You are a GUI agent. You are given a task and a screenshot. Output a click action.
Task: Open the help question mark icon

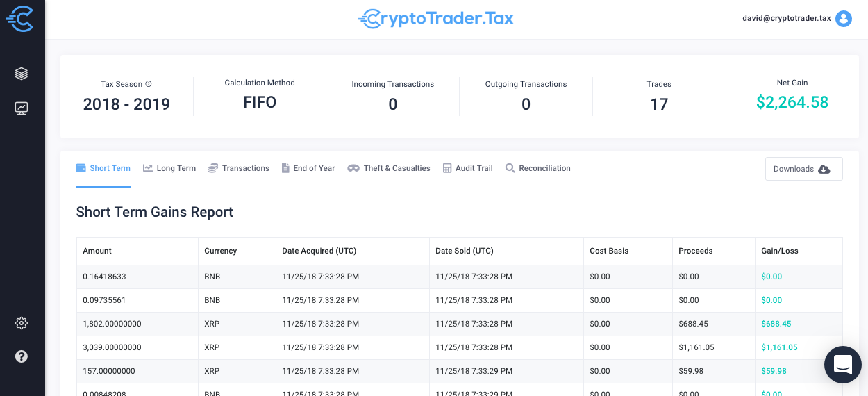click(22, 356)
